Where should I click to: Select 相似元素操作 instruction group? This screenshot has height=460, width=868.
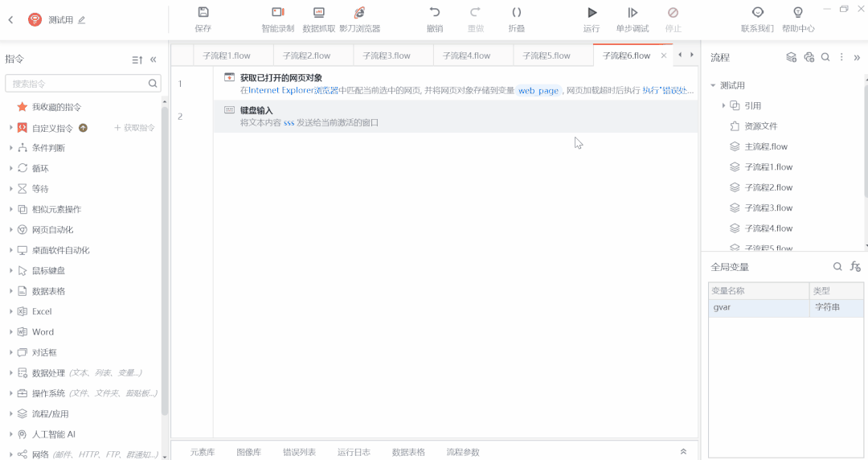tap(56, 210)
